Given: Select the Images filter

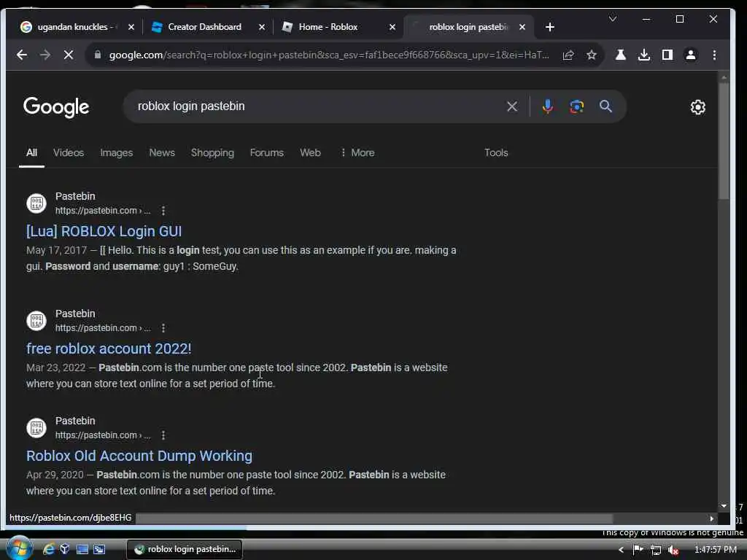Looking at the screenshot, I should (x=116, y=153).
